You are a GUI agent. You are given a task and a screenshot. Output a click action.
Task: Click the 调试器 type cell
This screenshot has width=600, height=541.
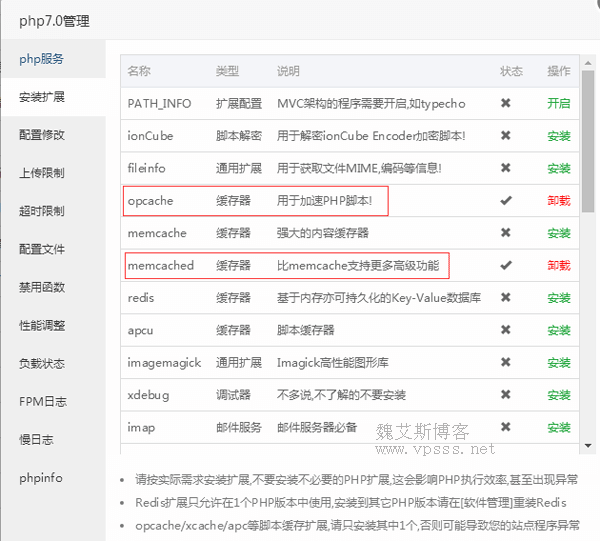[x=233, y=395]
